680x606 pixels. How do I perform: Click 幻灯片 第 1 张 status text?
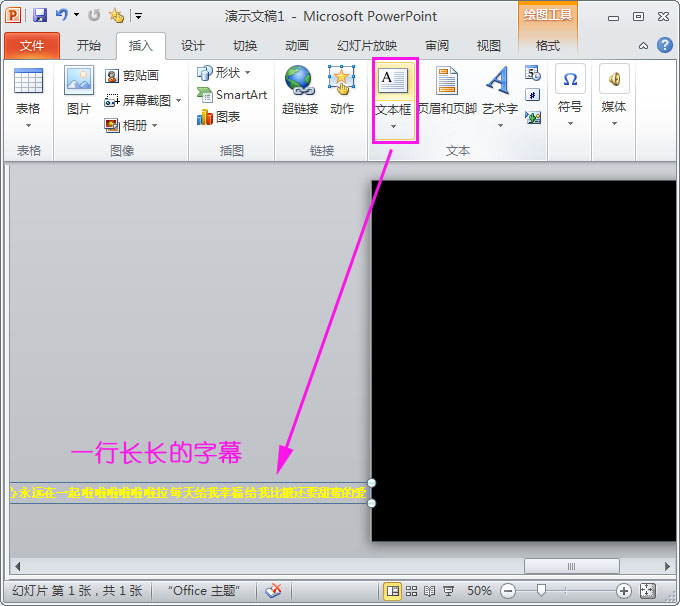pyautogui.click(x=77, y=591)
